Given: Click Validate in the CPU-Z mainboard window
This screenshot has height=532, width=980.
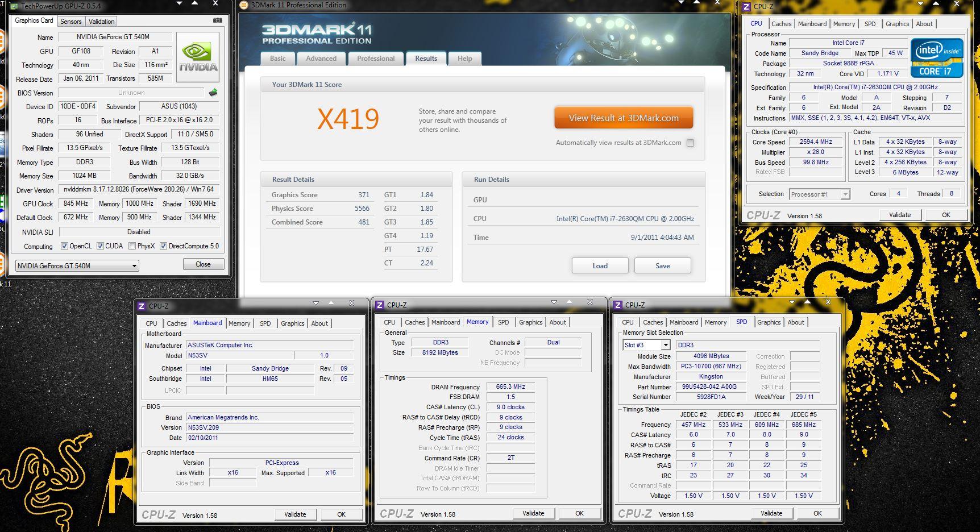Looking at the screenshot, I should (295, 514).
